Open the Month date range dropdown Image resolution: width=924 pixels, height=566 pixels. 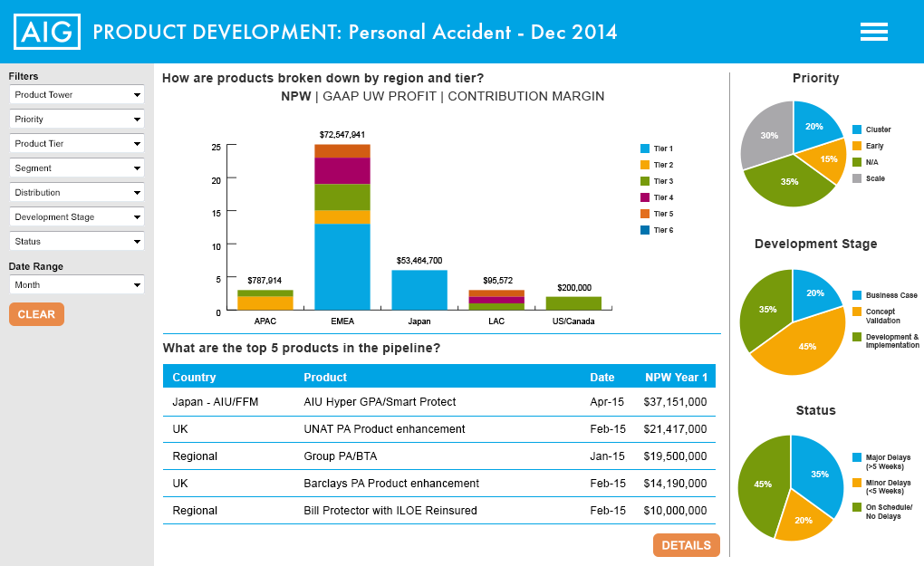tap(77, 285)
